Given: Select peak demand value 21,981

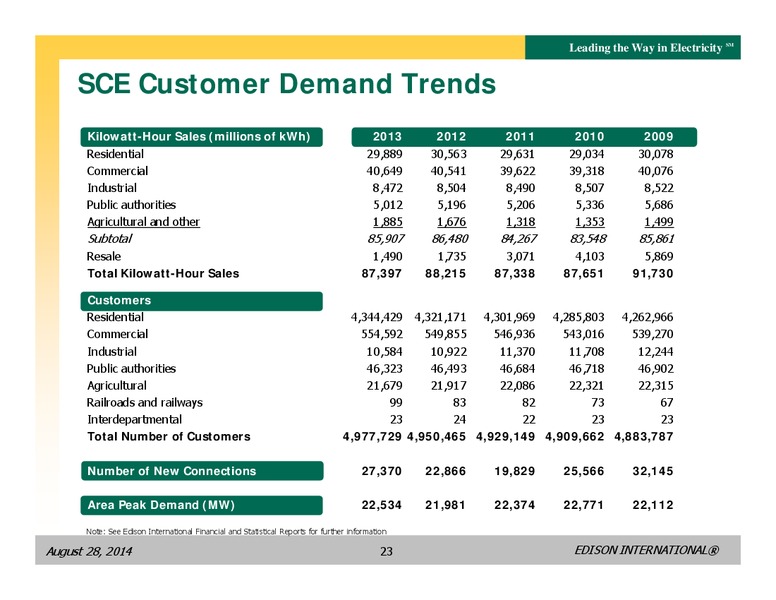Looking at the screenshot, I should [445, 505].
